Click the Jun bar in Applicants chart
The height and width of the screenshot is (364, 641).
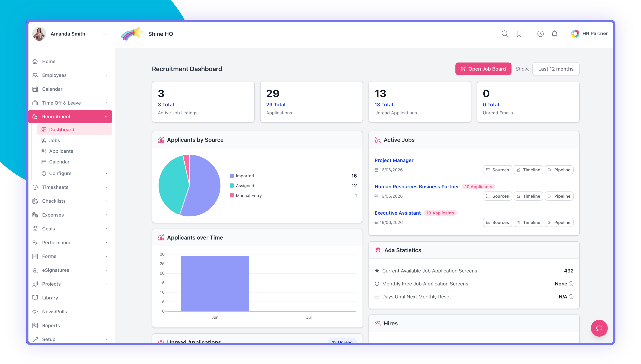(215, 283)
